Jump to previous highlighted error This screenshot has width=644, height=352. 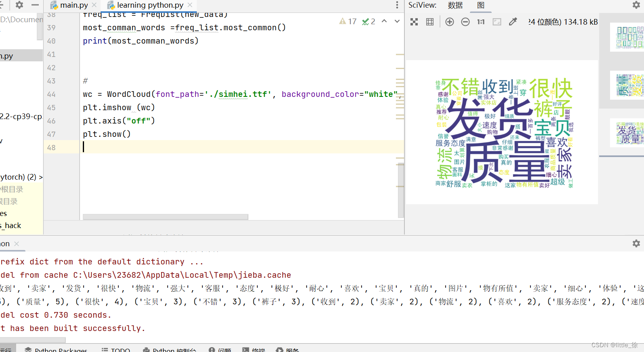click(384, 21)
